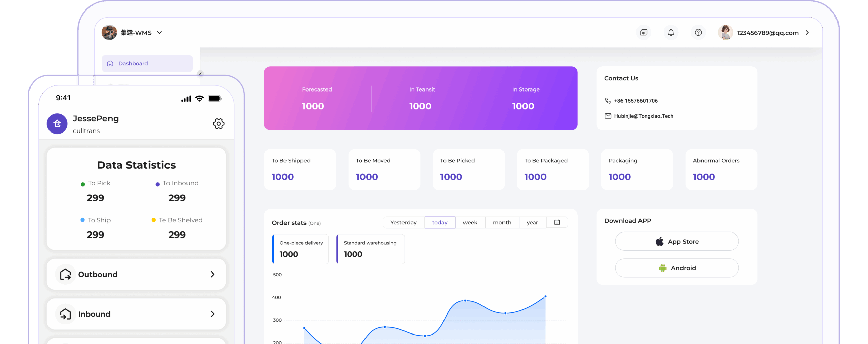
Task: Select Dashboard in the sidebar
Action: coord(147,63)
